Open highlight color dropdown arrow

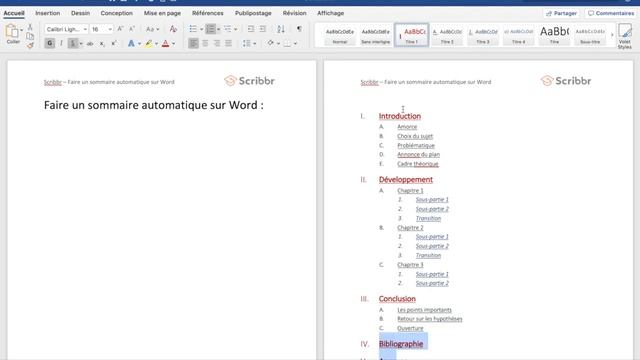click(156, 44)
